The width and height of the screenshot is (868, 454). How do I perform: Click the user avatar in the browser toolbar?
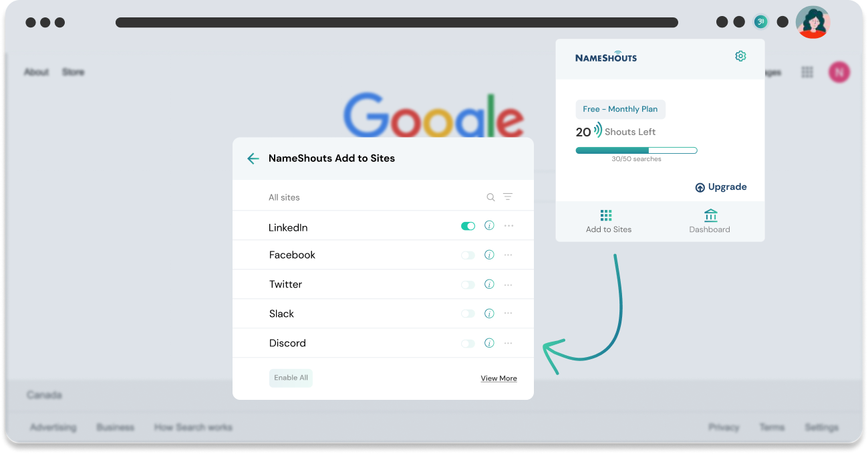point(813,22)
